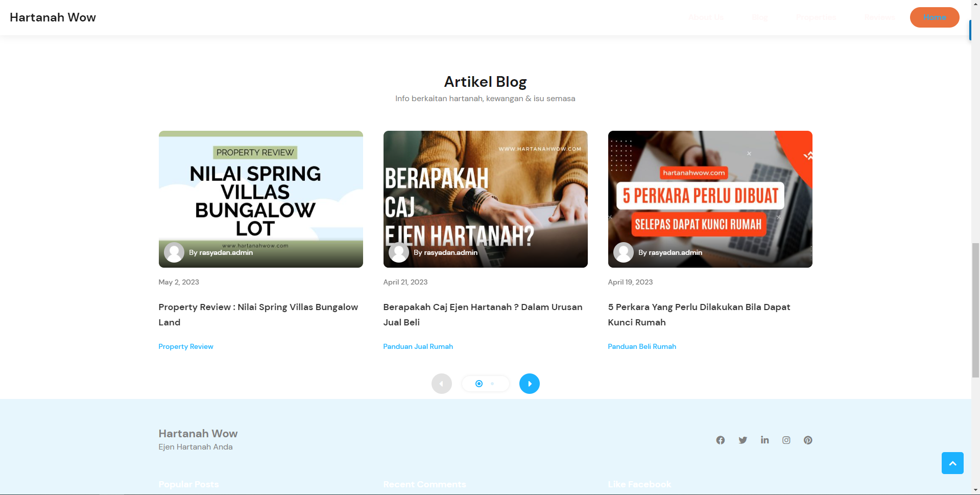Click the Like Facebook footer heading
980x495 pixels.
point(639,484)
